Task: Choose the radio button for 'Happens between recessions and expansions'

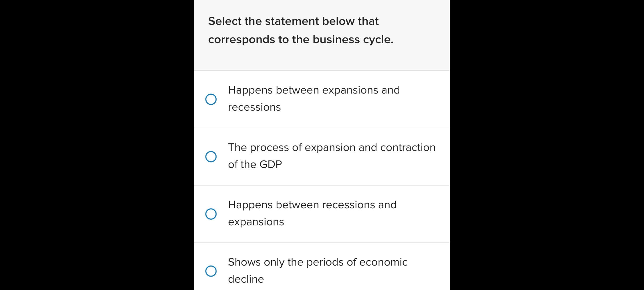Action: point(211,214)
